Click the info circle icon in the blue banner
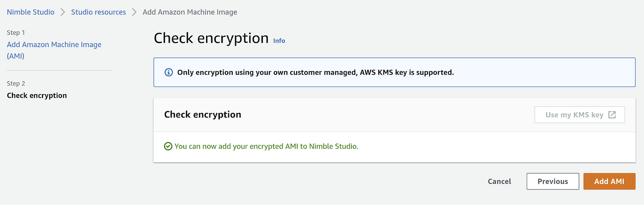Screen dimensions: 644x205 pyautogui.click(x=169, y=72)
